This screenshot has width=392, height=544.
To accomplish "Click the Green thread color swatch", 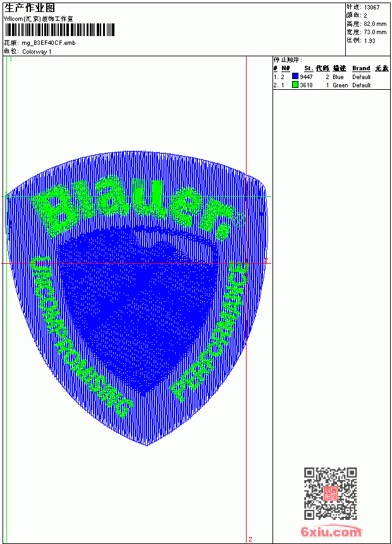I will (x=295, y=85).
